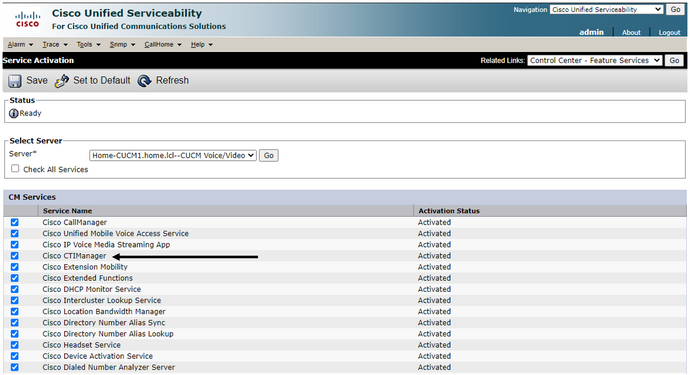
Task: Toggle Check All Services checkbox
Action: point(15,169)
